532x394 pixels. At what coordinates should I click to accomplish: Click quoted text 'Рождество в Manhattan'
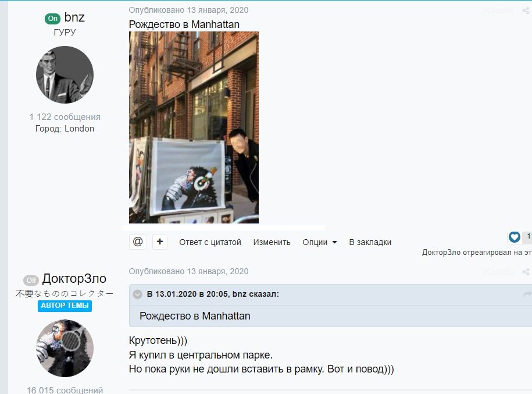(195, 316)
